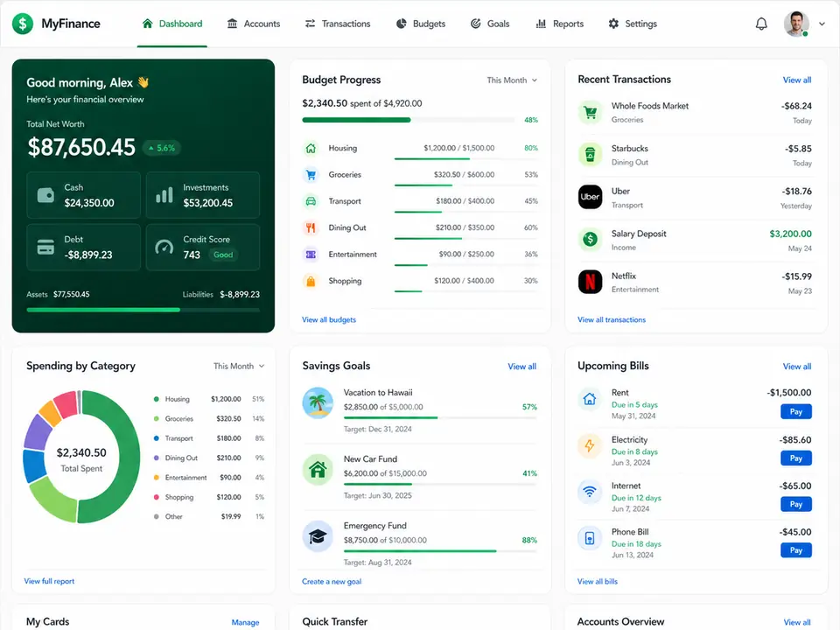Click the Credit Score gauge icon
The width and height of the screenshot is (840, 630).
click(x=164, y=247)
